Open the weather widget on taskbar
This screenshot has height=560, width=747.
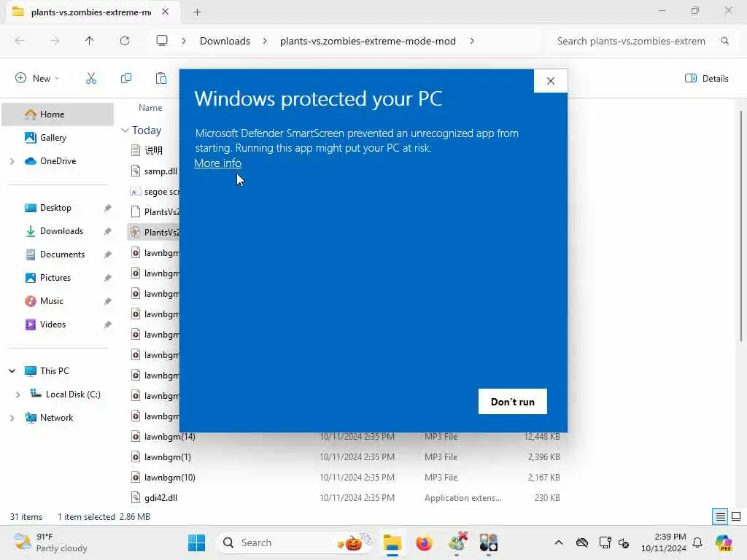tap(50, 542)
